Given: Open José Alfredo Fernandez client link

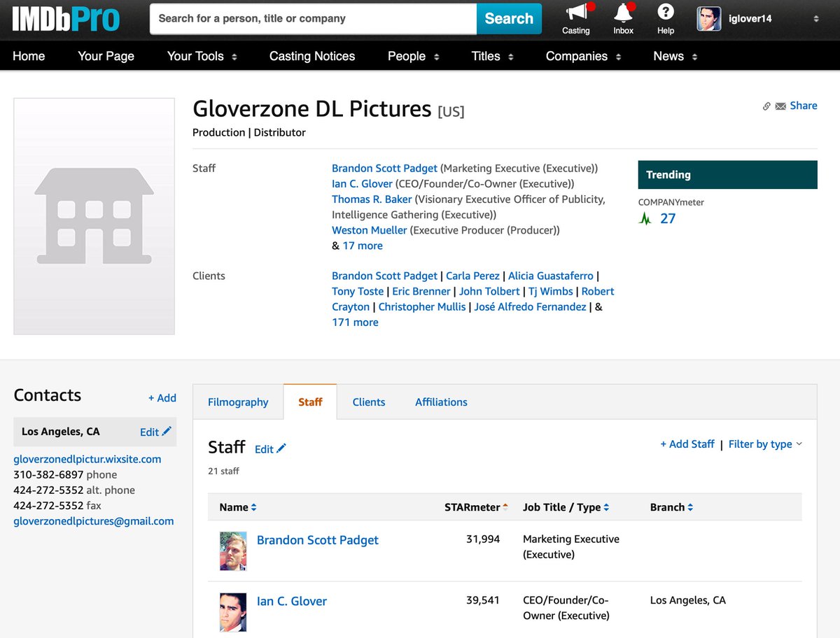Looking at the screenshot, I should (x=531, y=307).
